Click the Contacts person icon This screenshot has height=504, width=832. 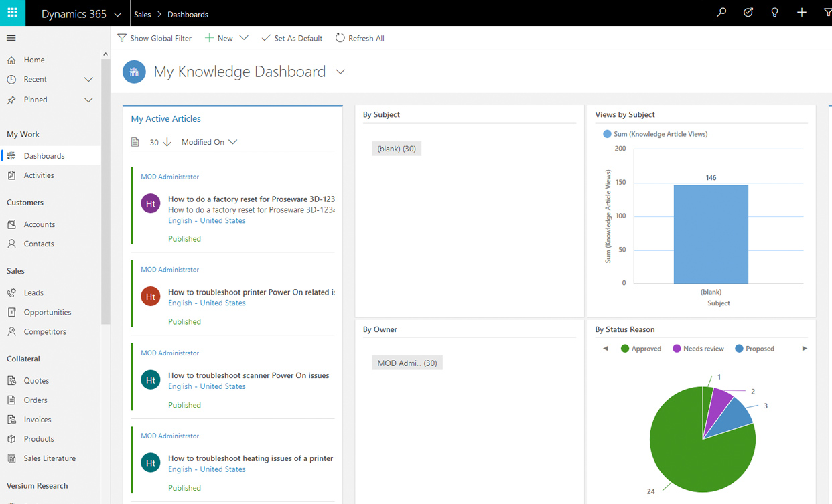11,244
